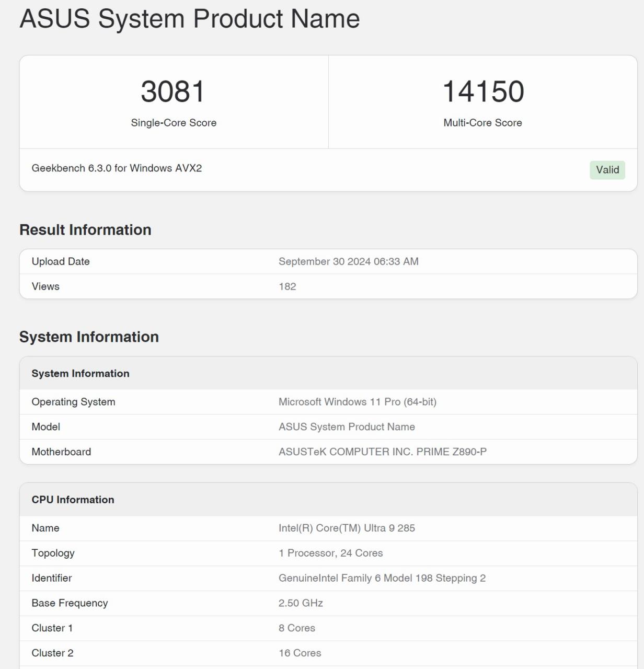Screen dimensions: 644x669
Task: Select Intel(R) Core(TM) Ultra 9 285 value
Action: click(347, 528)
